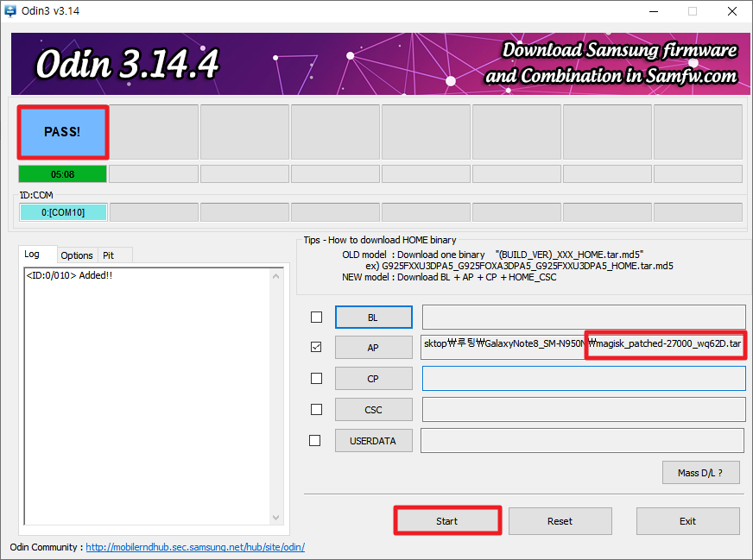The width and height of the screenshot is (753, 560).
Task: Reset the Odin settings
Action: [x=560, y=520]
